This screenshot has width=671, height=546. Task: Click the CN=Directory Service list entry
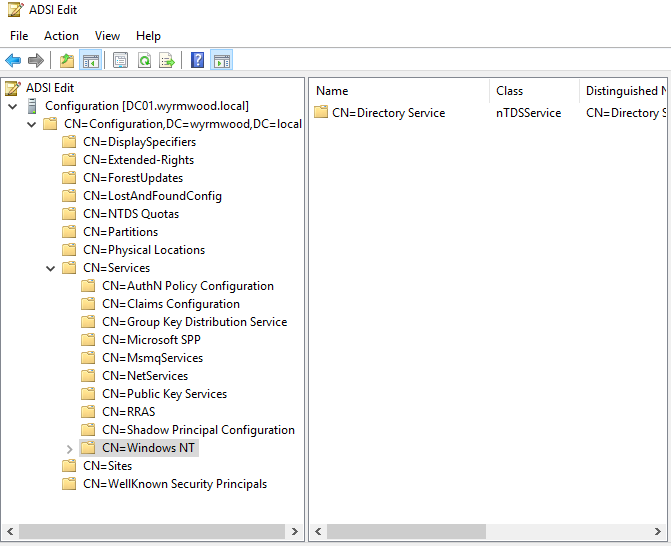[x=388, y=113]
